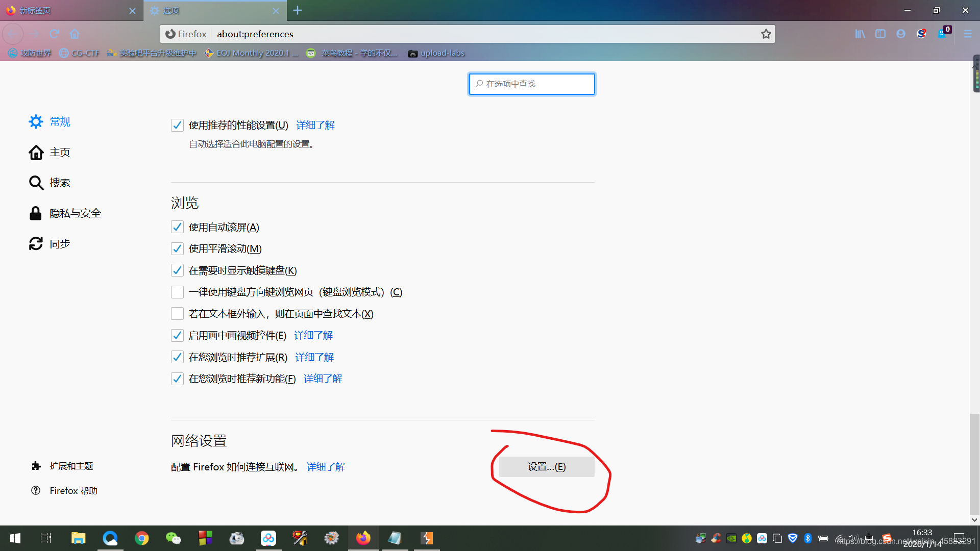This screenshot has height=551, width=980.
Task: Open Chrome from the Windows taskbar
Action: [142, 538]
